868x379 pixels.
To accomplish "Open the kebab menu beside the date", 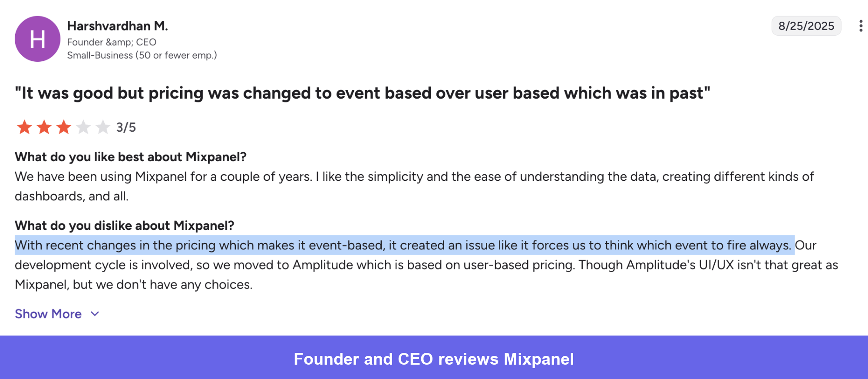I will (x=861, y=26).
